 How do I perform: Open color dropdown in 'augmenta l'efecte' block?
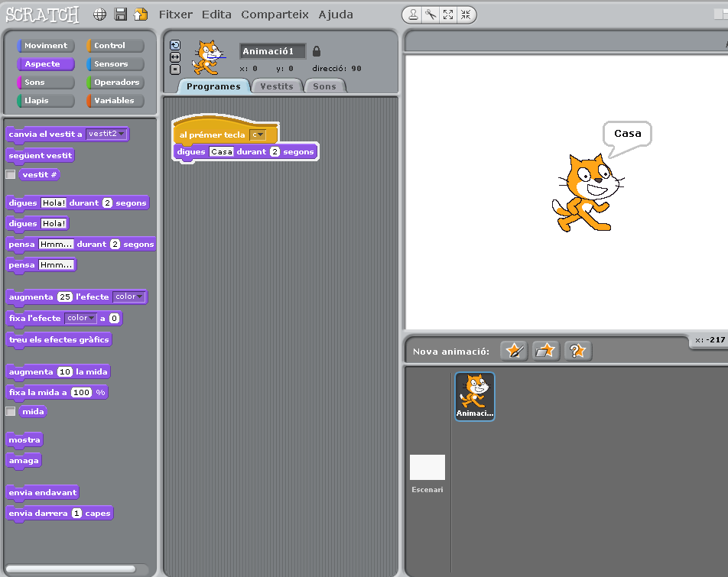[x=128, y=297]
